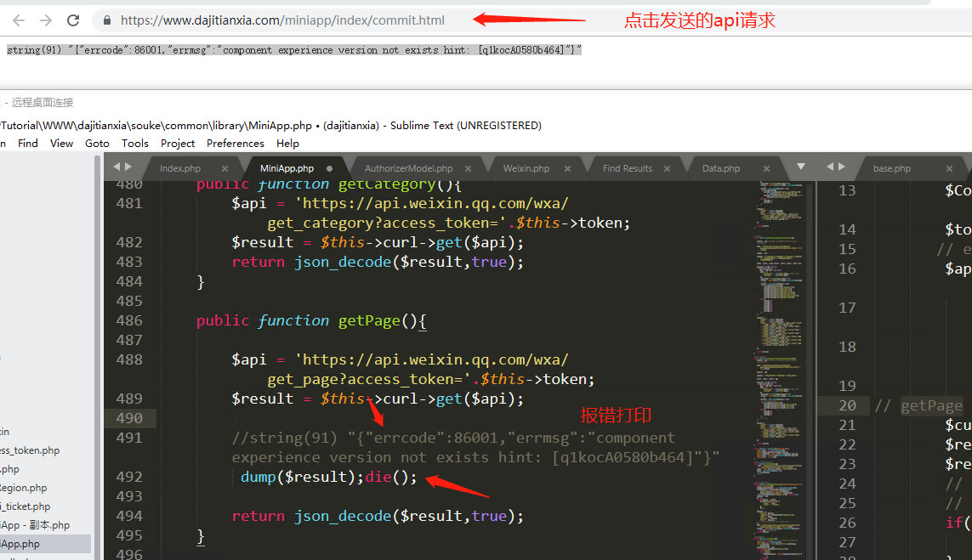Close the AuthorizerModel.php tab
972x560 pixels.
coord(468,168)
